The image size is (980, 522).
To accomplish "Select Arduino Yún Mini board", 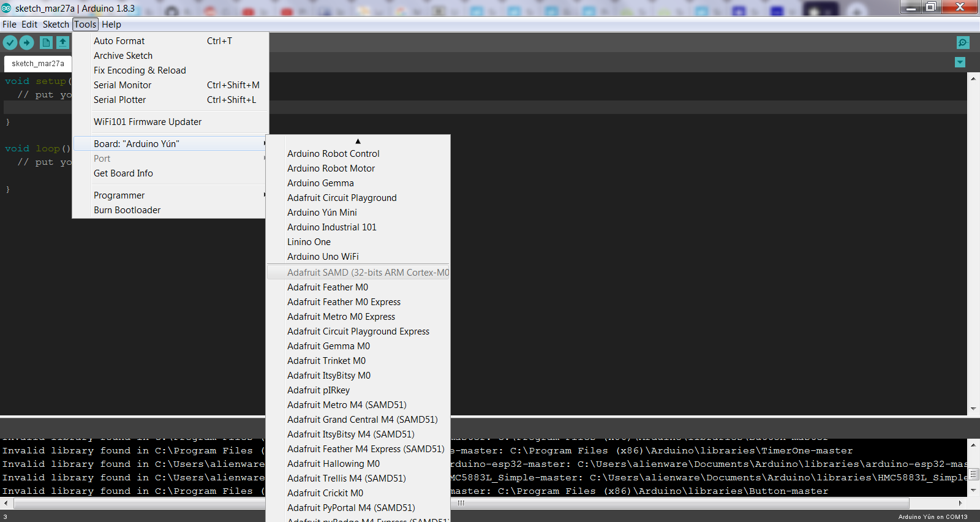I will coord(358,213).
